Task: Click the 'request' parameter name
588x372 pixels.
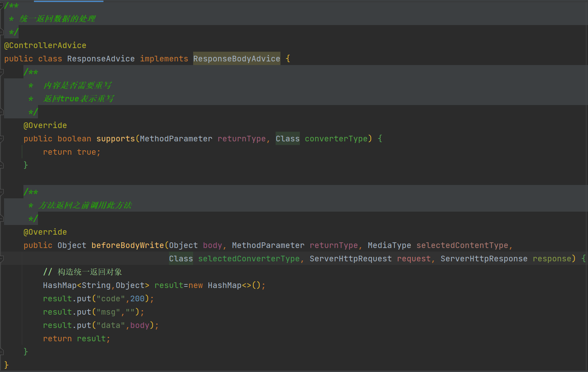Action: click(x=414, y=259)
